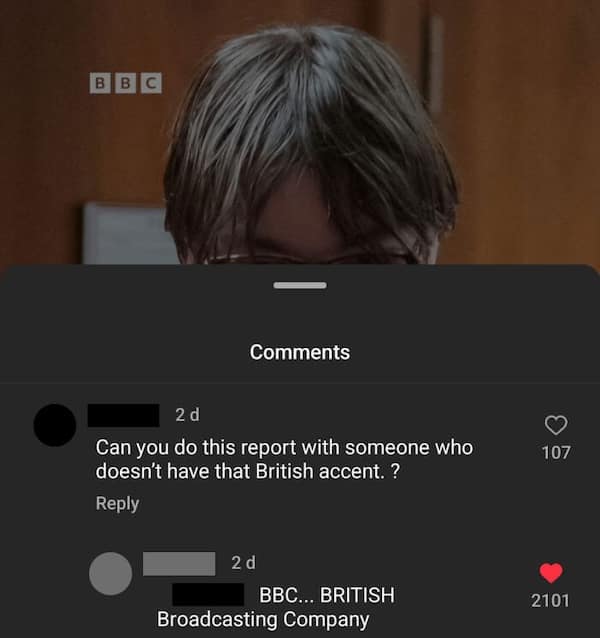
Task: Tap the first comment's 2 d timestamp
Action: [188, 415]
